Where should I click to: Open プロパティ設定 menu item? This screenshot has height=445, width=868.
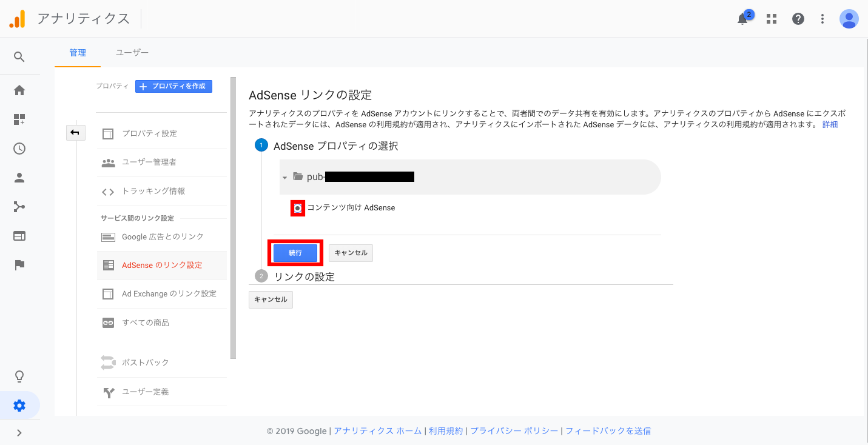click(x=161, y=133)
